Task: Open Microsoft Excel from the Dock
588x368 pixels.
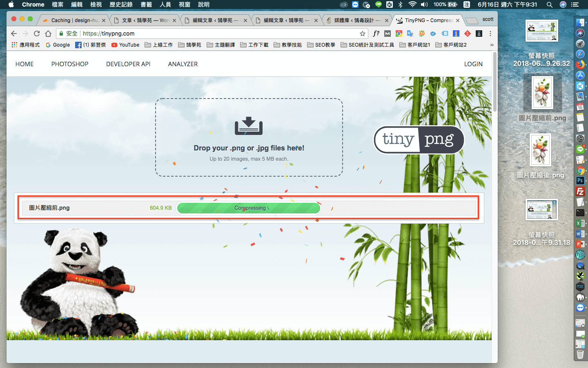Action: pos(580,223)
